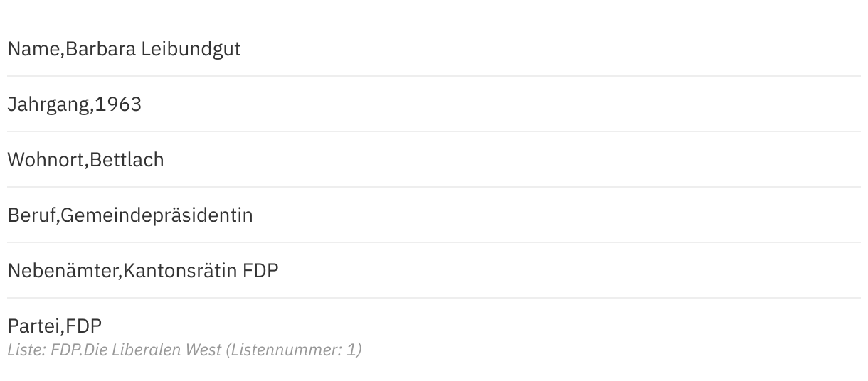
Task: Select the residence value "Bettlach"
Action: [x=127, y=160]
